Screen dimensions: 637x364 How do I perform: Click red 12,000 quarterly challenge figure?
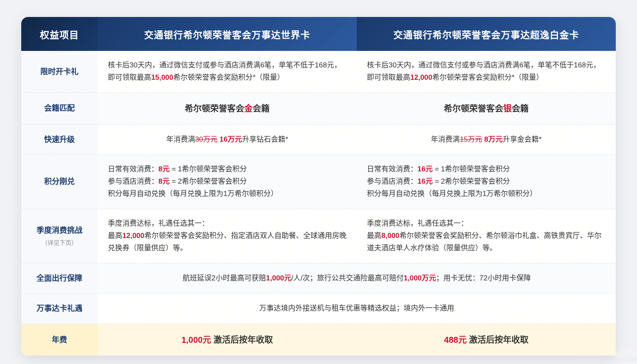133,235
